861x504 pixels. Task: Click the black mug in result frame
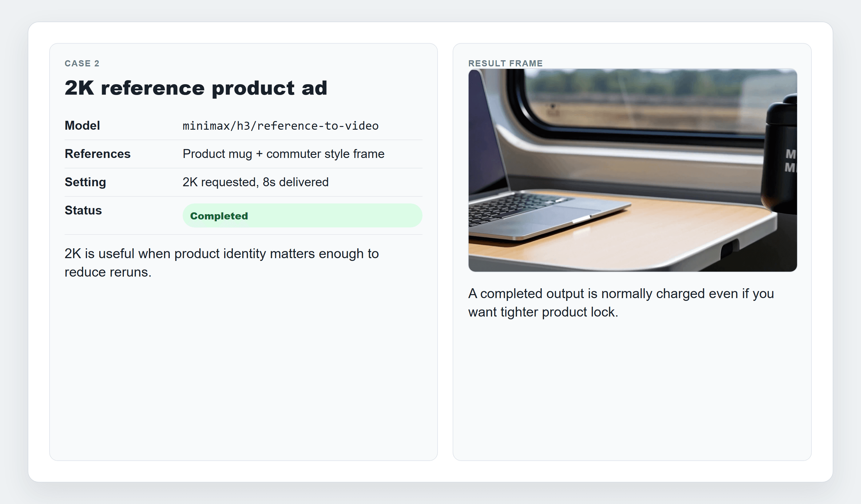(781, 156)
